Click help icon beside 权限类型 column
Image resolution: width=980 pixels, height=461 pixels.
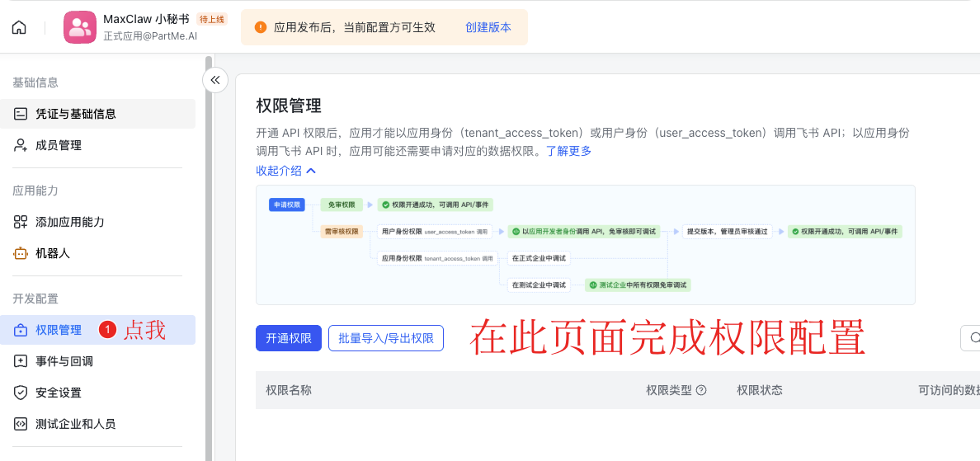[x=701, y=390]
